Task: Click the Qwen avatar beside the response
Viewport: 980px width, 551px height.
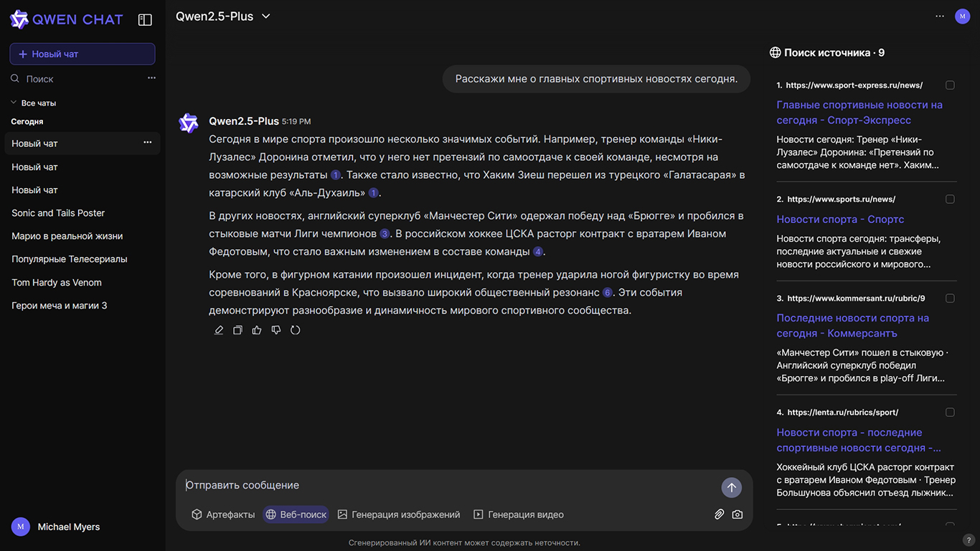Action: (x=188, y=123)
